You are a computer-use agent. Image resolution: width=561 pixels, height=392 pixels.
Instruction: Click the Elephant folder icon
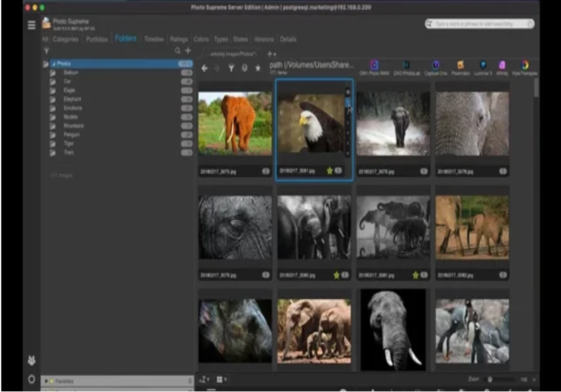coord(52,99)
